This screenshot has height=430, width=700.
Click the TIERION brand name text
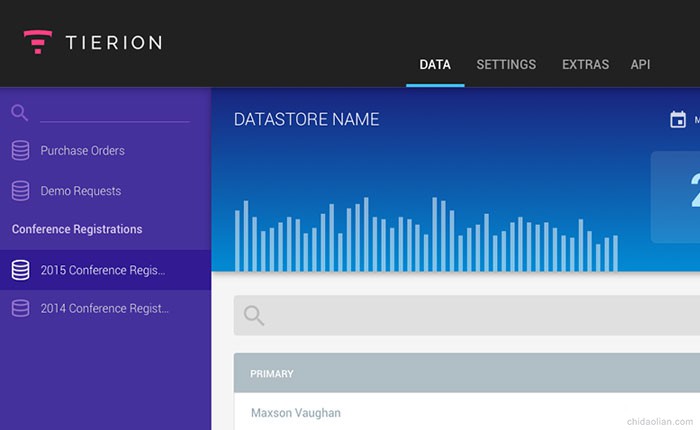click(114, 43)
